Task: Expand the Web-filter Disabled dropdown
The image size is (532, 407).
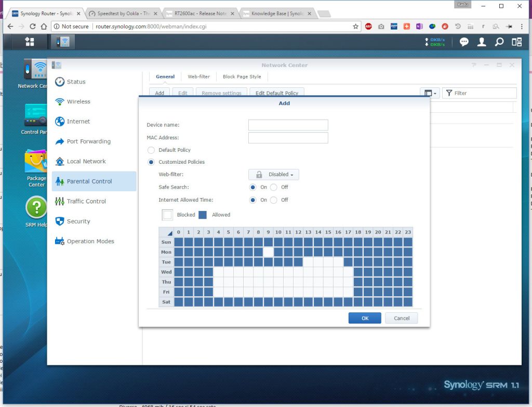Action: tap(274, 175)
